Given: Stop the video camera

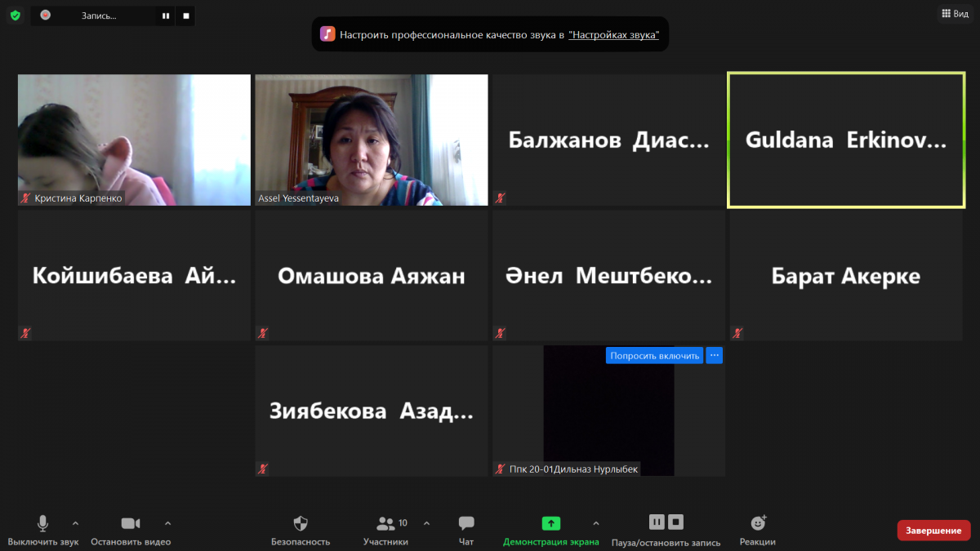Looking at the screenshot, I should tap(131, 524).
